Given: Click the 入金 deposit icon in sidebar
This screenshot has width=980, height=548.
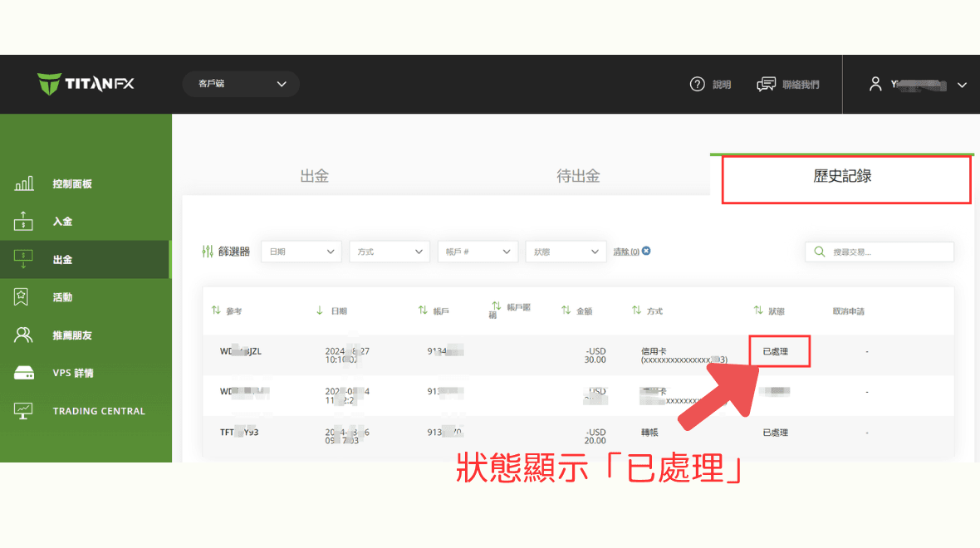Looking at the screenshot, I should click(x=24, y=222).
